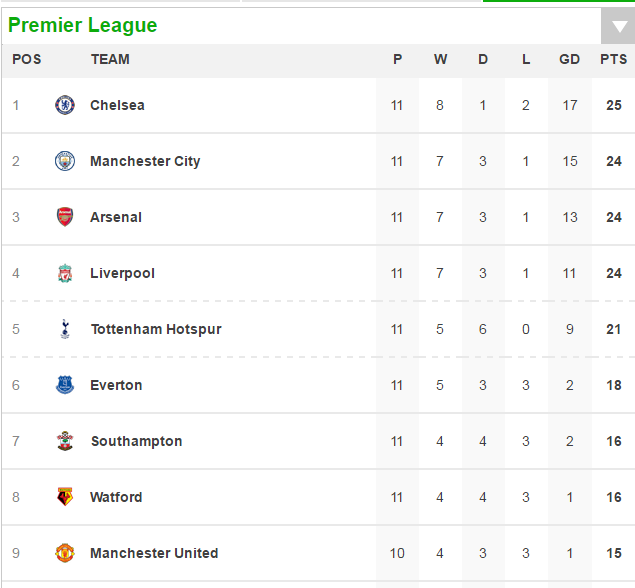Click the Arsenal club crest icon
Image resolution: width=635 pixels, height=588 pixels.
tap(65, 217)
